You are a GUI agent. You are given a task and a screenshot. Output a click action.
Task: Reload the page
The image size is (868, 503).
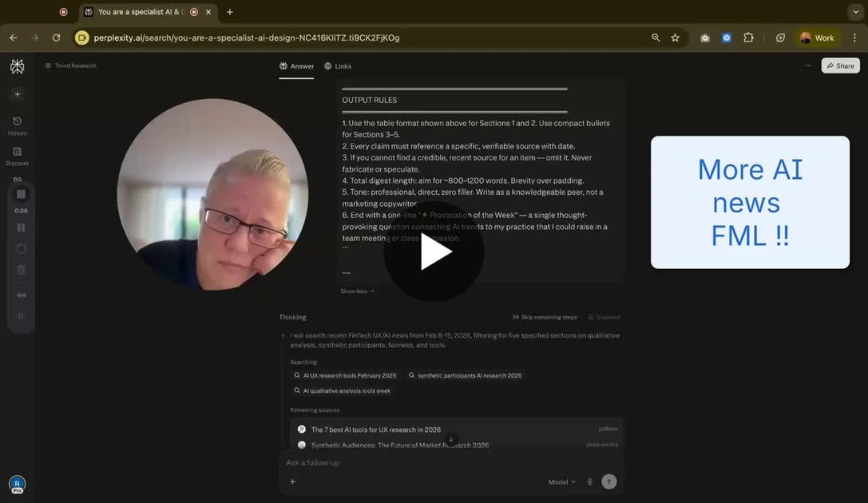coord(57,38)
